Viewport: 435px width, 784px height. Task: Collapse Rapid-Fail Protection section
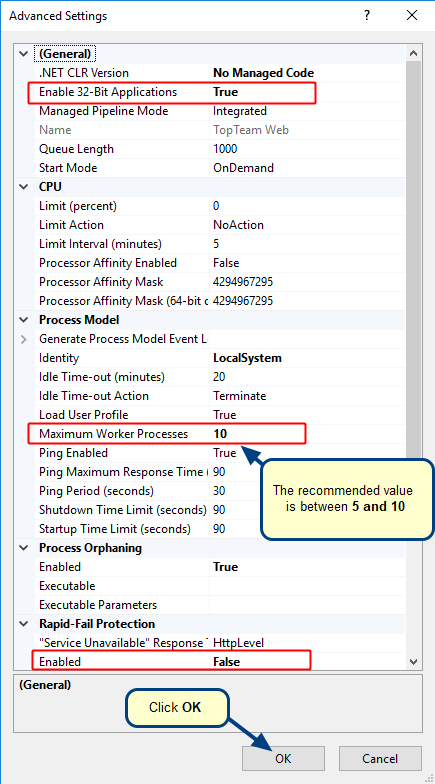pyautogui.click(x=24, y=624)
